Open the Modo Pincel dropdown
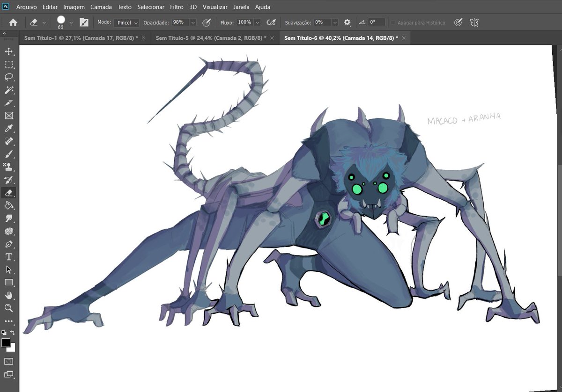 (126, 22)
